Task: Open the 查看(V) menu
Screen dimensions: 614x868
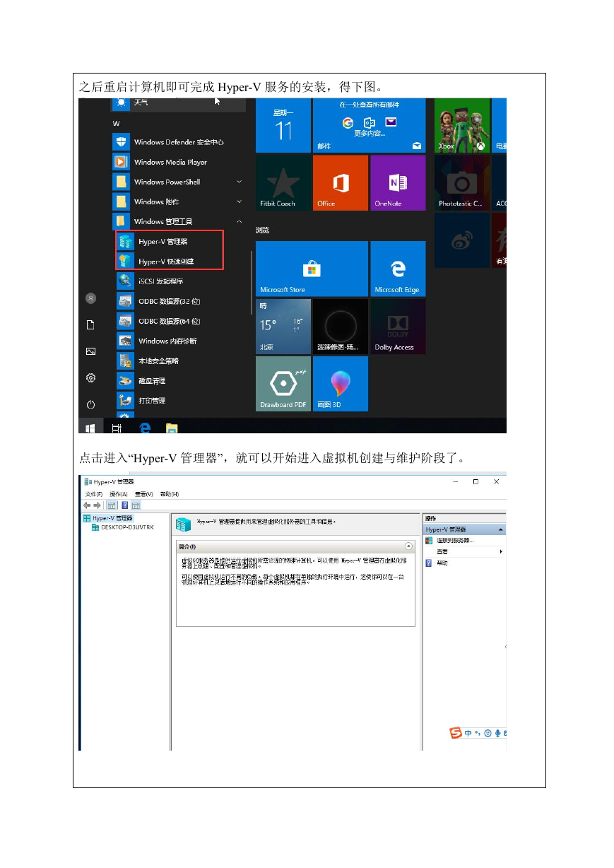Action: click(x=144, y=494)
